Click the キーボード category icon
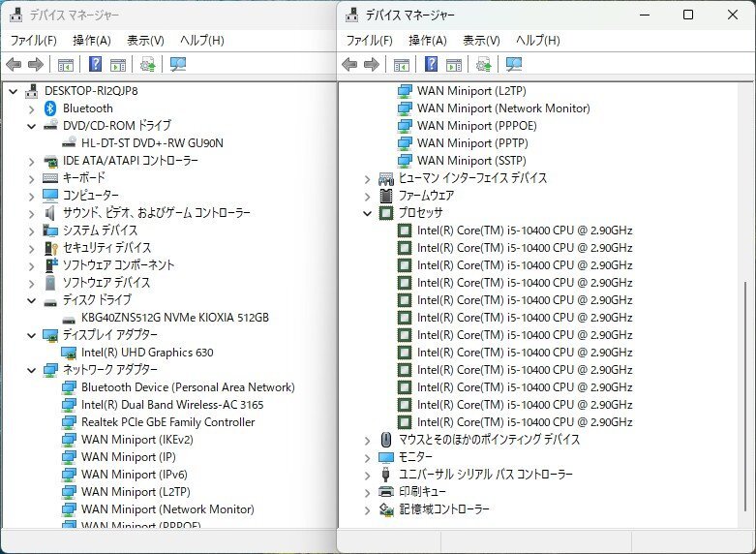The image size is (756, 554). (50, 178)
